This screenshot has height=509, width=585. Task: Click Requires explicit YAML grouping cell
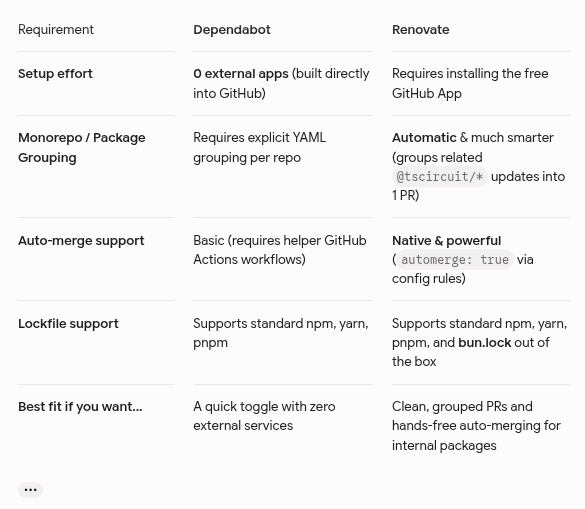(x=260, y=147)
